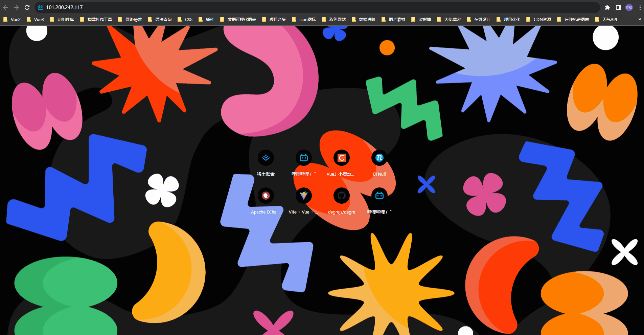Click the 大佬博客 bookmark folder
Image resolution: width=644 pixels, height=335 pixels.
tap(449, 19)
